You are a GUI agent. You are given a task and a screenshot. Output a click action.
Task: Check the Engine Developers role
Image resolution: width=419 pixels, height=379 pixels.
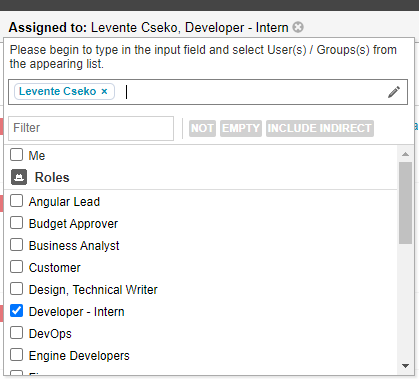[16, 355]
